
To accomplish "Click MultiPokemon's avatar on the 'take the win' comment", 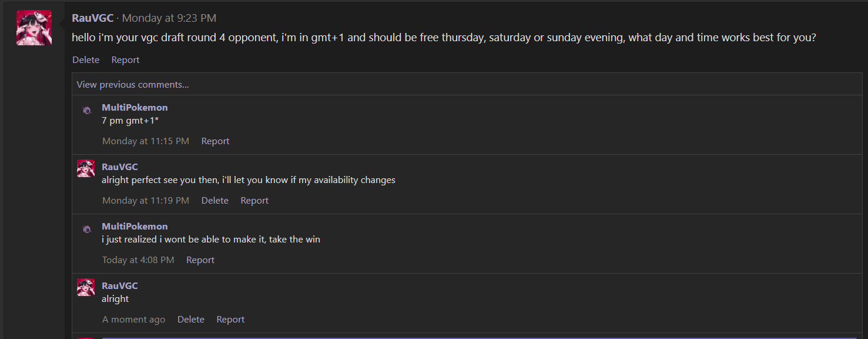I will click(86, 229).
